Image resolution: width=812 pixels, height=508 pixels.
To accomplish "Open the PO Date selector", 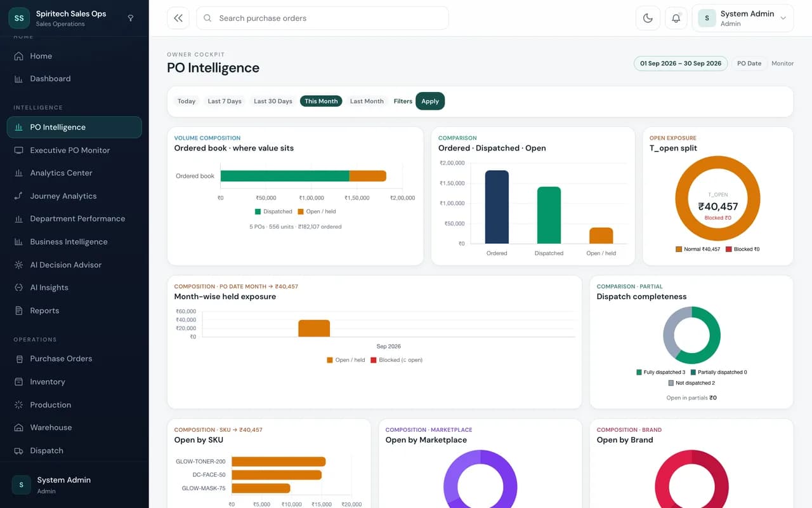I will point(749,63).
